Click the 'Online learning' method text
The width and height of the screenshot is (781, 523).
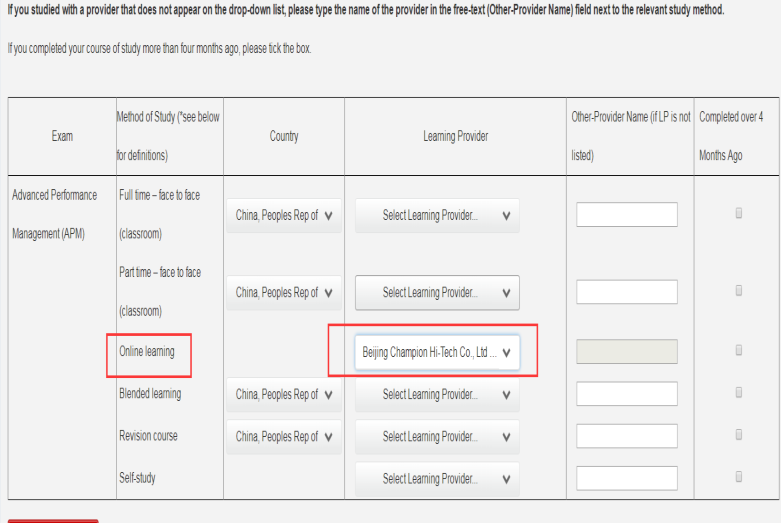tap(147, 352)
